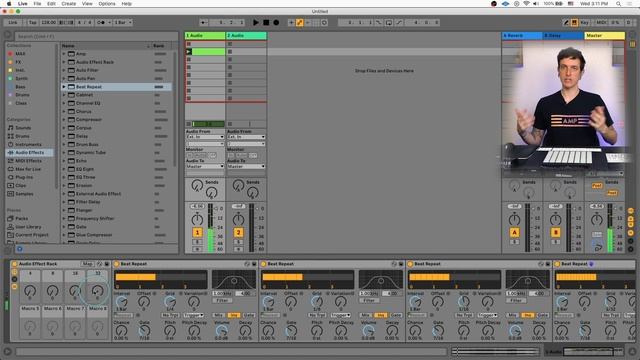Viewport: 640px width, 360px height.
Task: Toggle the MIDI map mode switch
Action: (601, 22)
